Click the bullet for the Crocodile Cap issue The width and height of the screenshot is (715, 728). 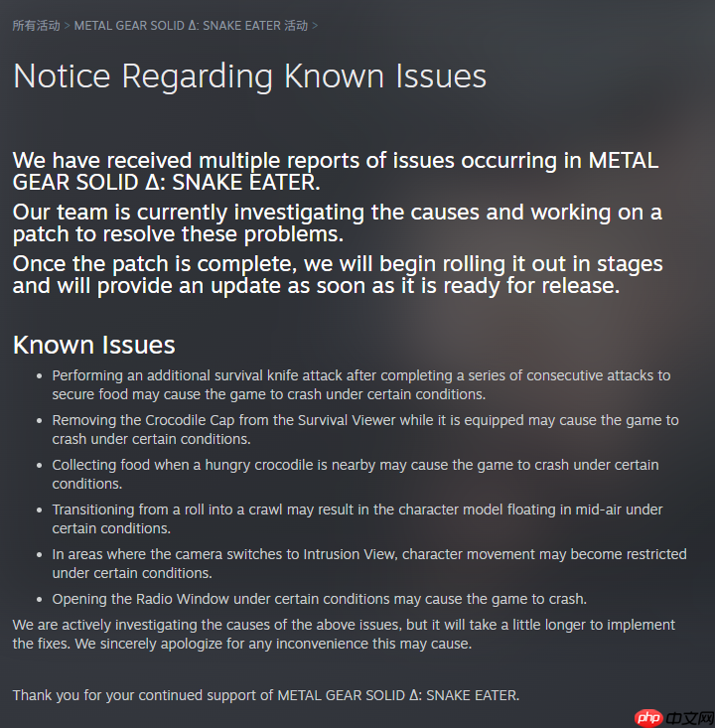pos(40,421)
